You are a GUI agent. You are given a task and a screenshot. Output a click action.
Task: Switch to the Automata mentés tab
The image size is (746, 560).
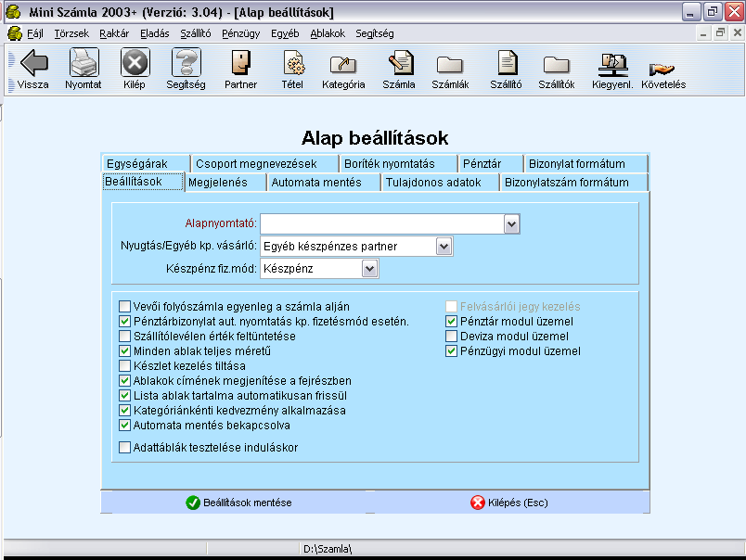[325, 183]
